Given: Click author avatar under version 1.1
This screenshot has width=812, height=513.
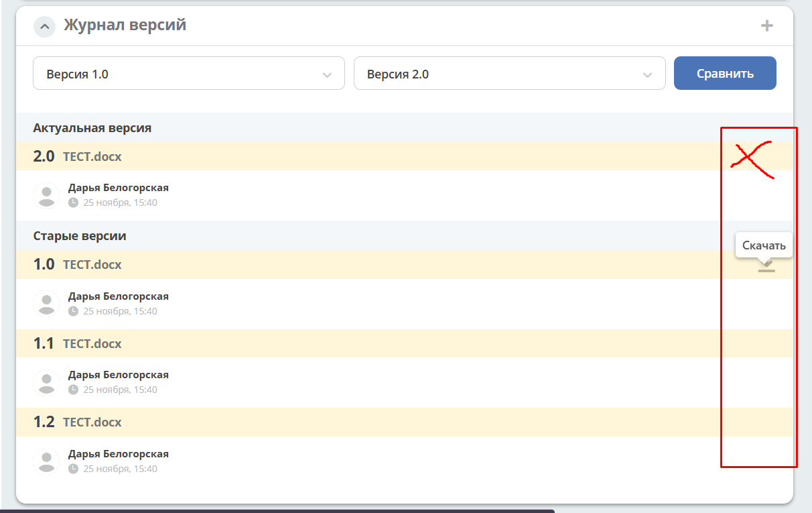Looking at the screenshot, I should [46, 382].
